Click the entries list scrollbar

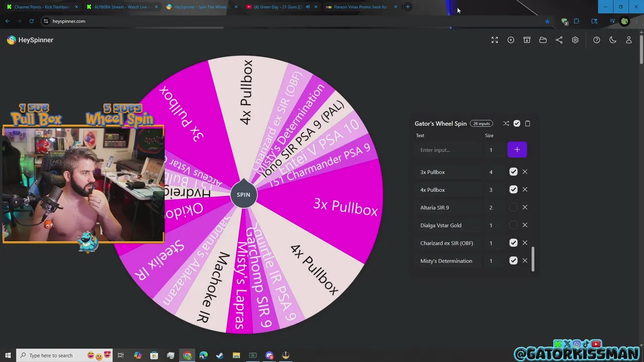(532, 259)
